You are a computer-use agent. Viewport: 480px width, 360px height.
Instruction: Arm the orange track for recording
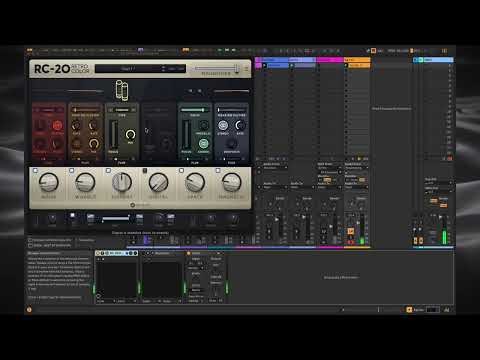click(x=351, y=242)
